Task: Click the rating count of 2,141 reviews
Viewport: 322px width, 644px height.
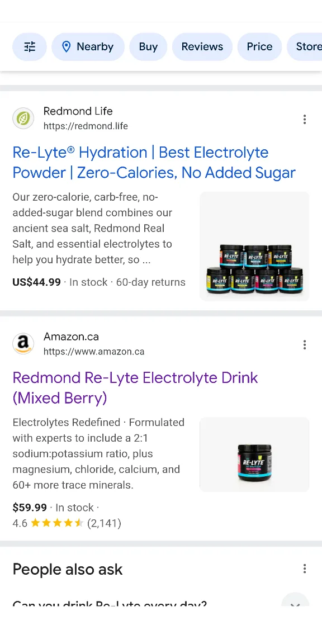Action: tap(105, 523)
